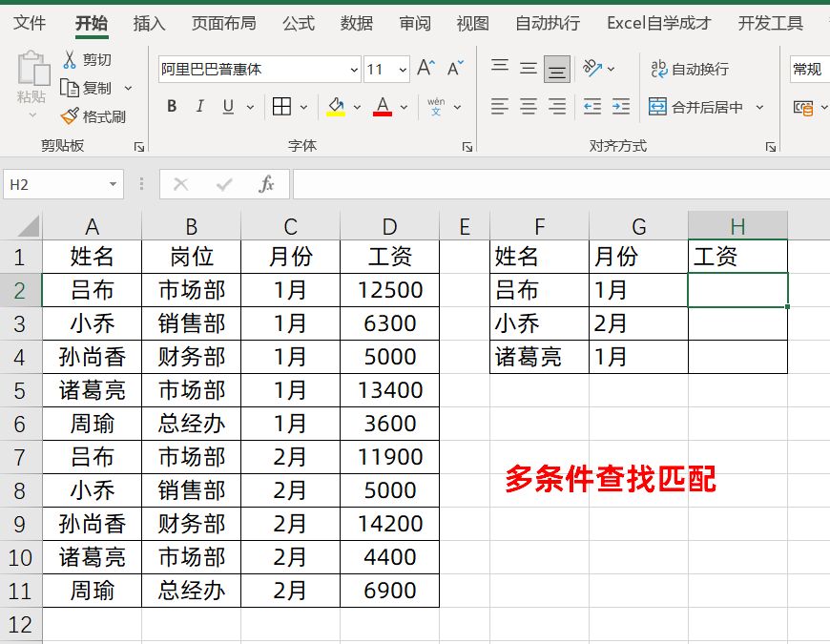Screen dimensions: 830x644
Task: Switch to the View (视图) tab
Action: click(x=472, y=23)
